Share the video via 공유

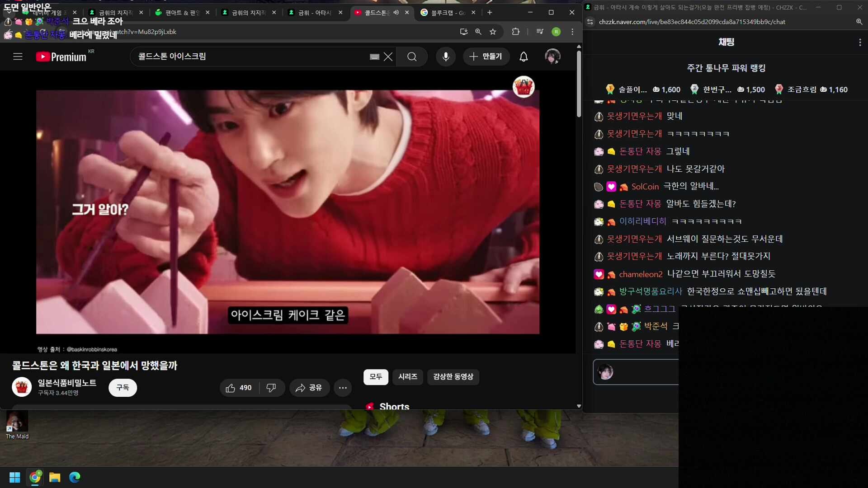pos(309,388)
